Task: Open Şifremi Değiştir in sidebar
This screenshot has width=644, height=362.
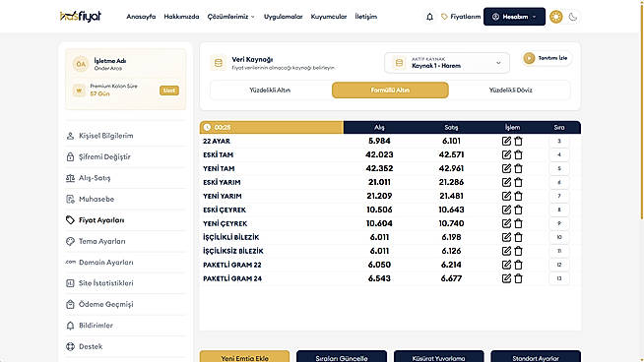Action: [125, 156]
